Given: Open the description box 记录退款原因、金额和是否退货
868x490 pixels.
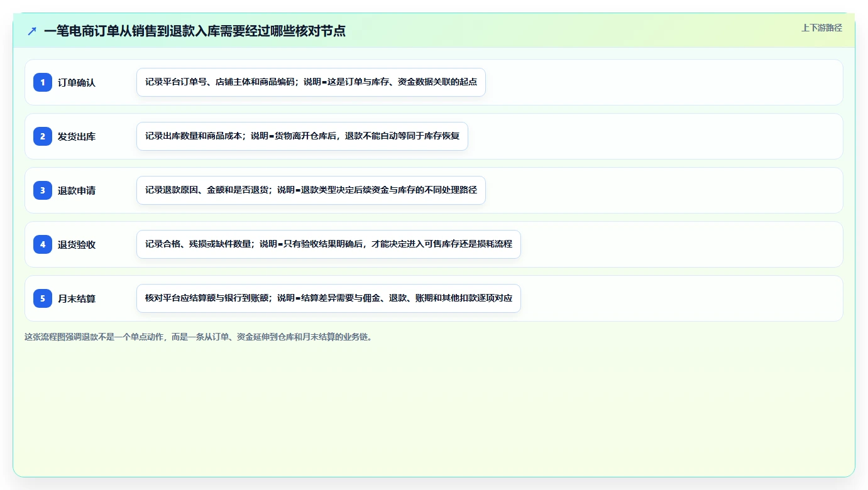Looking at the screenshot, I should coord(311,190).
